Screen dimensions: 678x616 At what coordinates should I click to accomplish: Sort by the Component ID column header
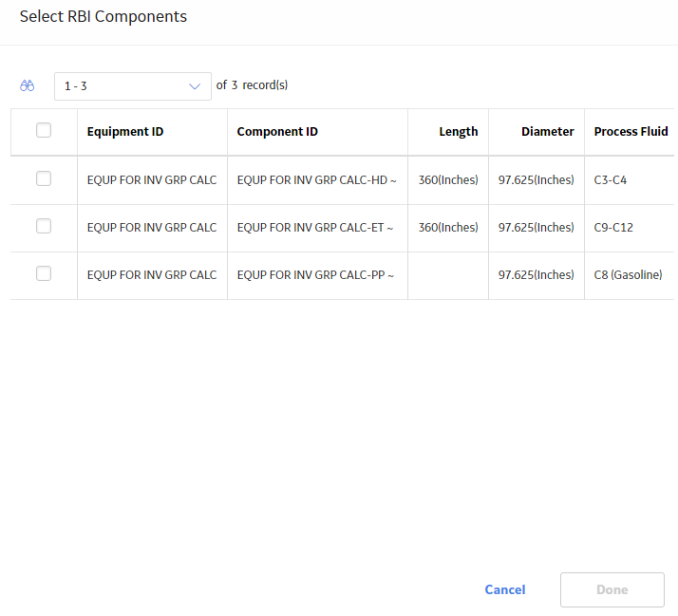[x=277, y=131]
